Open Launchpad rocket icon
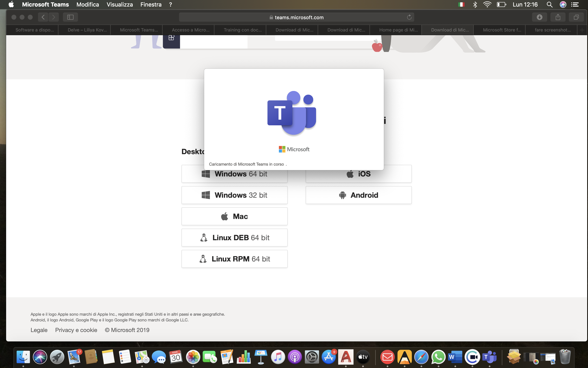 pyautogui.click(x=57, y=357)
